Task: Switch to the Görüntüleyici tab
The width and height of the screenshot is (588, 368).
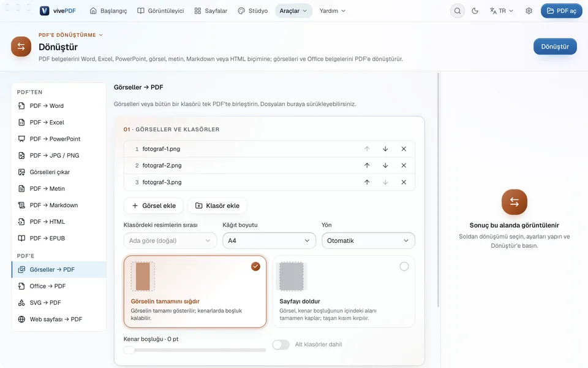Action: click(160, 11)
